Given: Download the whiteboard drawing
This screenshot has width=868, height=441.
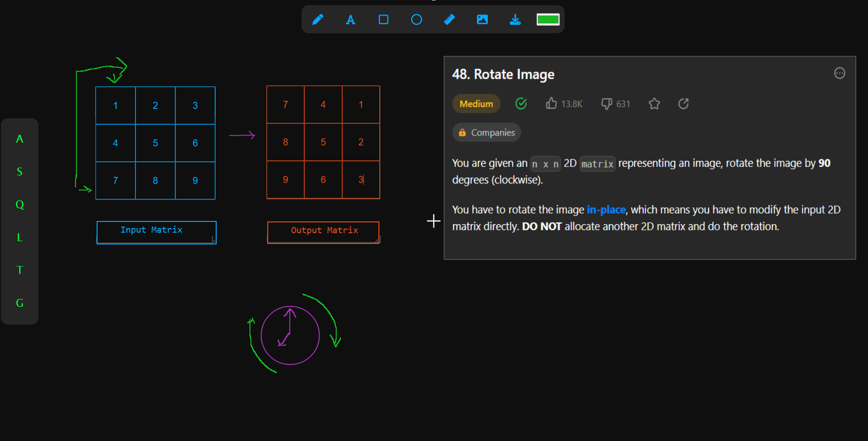Looking at the screenshot, I should click(x=515, y=19).
